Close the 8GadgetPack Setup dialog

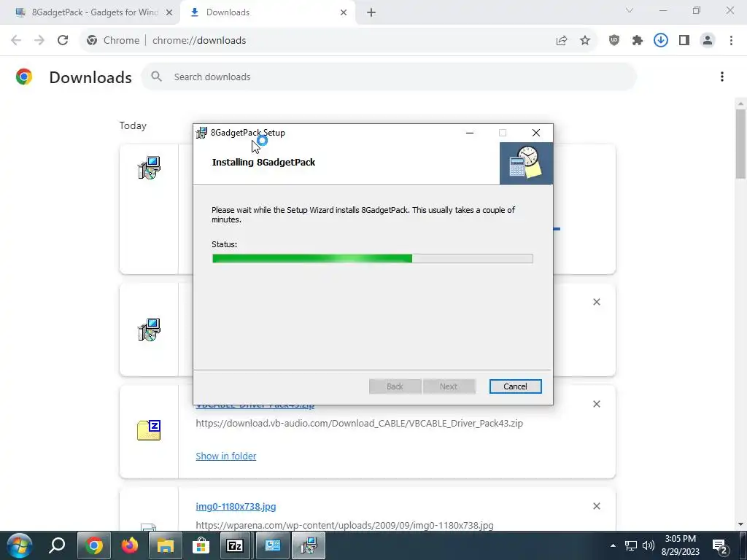click(x=536, y=133)
